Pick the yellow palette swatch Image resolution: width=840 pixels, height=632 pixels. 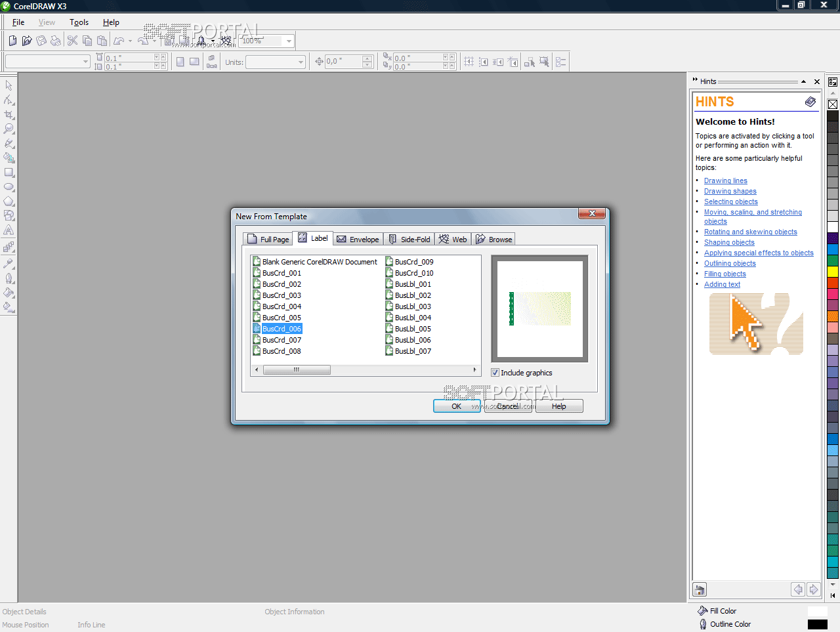[833, 272]
